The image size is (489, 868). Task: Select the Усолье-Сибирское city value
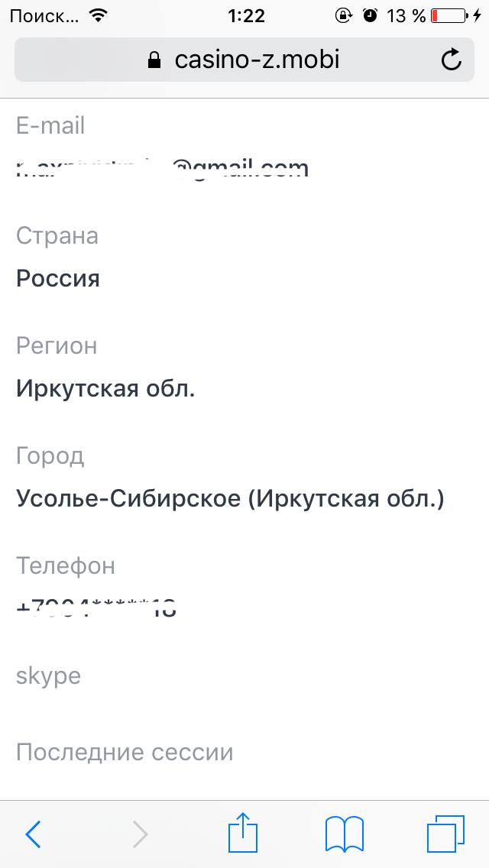(x=229, y=499)
